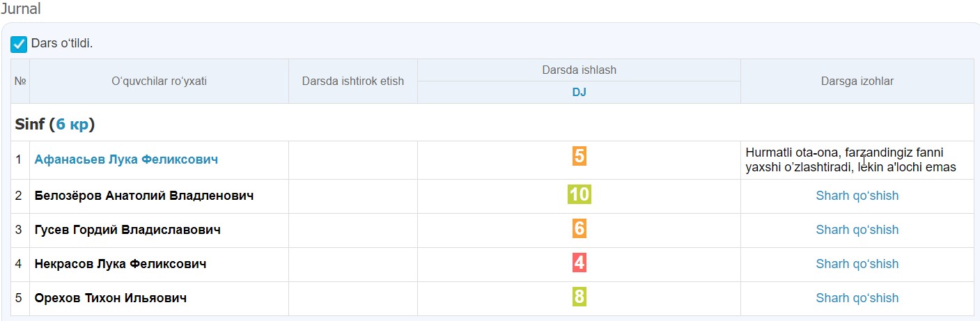The width and height of the screenshot is (980, 321).
Task: Click the green grade 10 badge
Action: (x=579, y=194)
